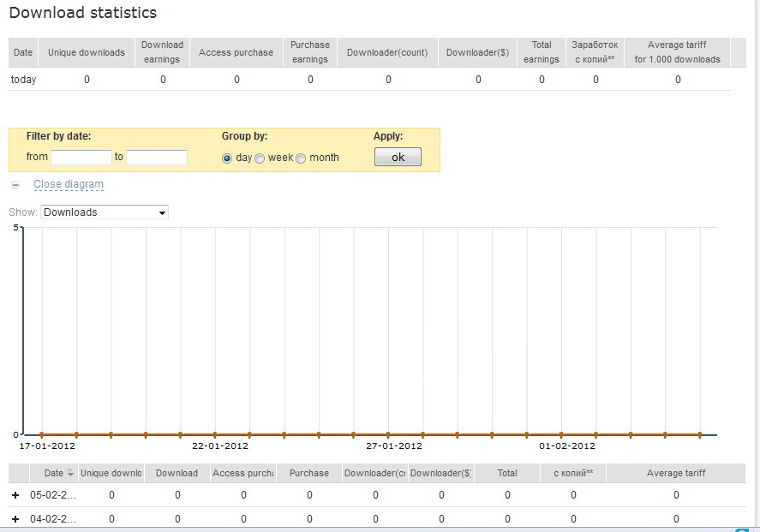Click the Purchase header in bottom table

309,473
